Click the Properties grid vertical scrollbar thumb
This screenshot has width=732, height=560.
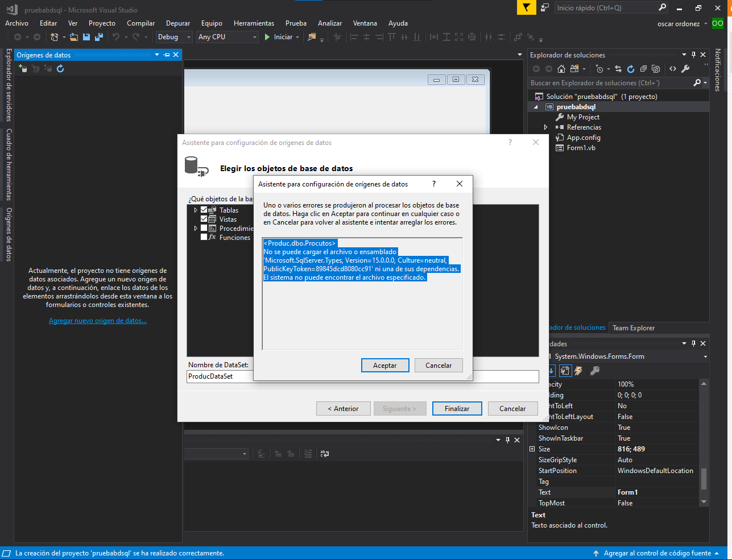pyautogui.click(x=704, y=479)
